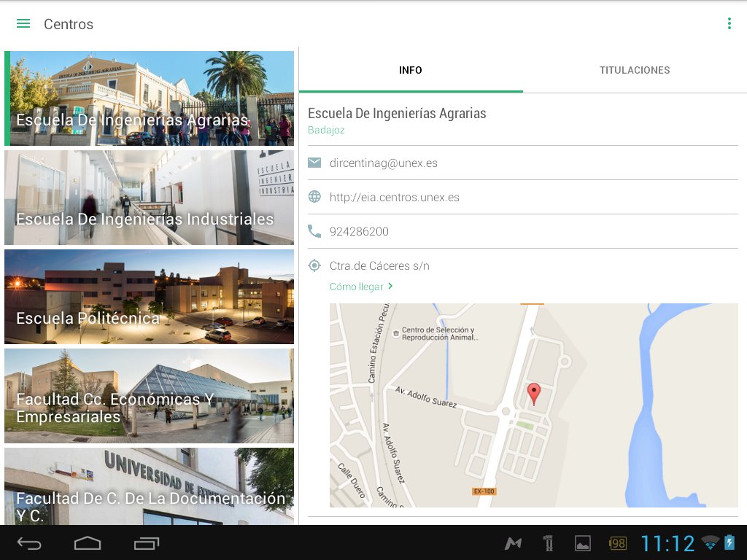The height and width of the screenshot is (560, 747).
Task: Tap the website globe icon
Action: pyautogui.click(x=314, y=197)
